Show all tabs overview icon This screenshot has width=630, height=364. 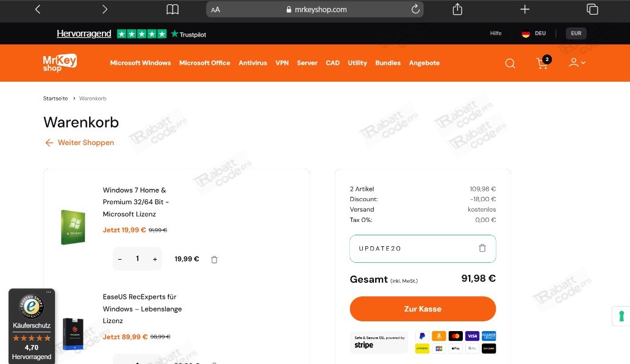pos(592,9)
